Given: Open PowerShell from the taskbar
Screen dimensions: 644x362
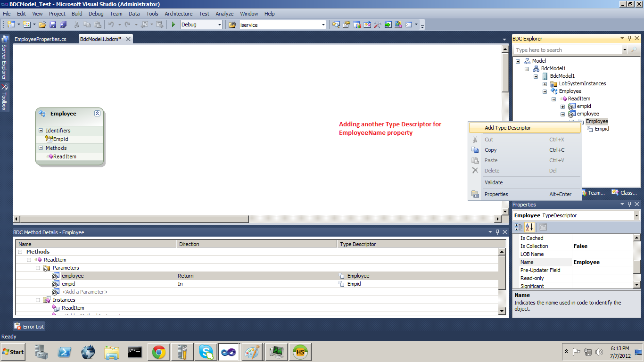Looking at the screenshot, I should pyautogui.click(x=64, y=352).
